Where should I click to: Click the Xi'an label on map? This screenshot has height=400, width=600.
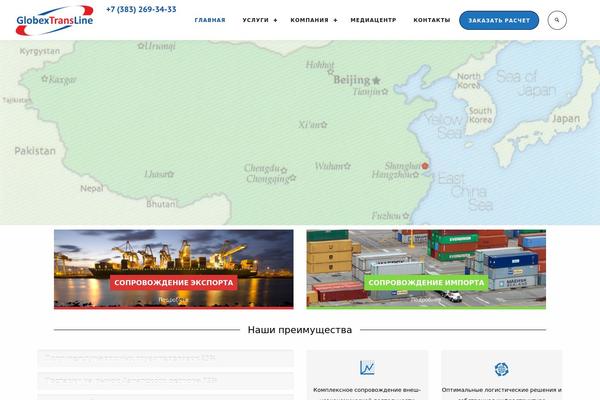coord(309,124)
